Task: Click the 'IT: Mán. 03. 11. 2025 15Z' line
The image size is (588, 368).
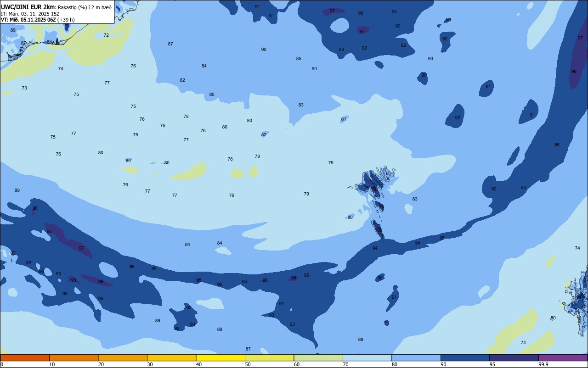Action: click(30, 14)
